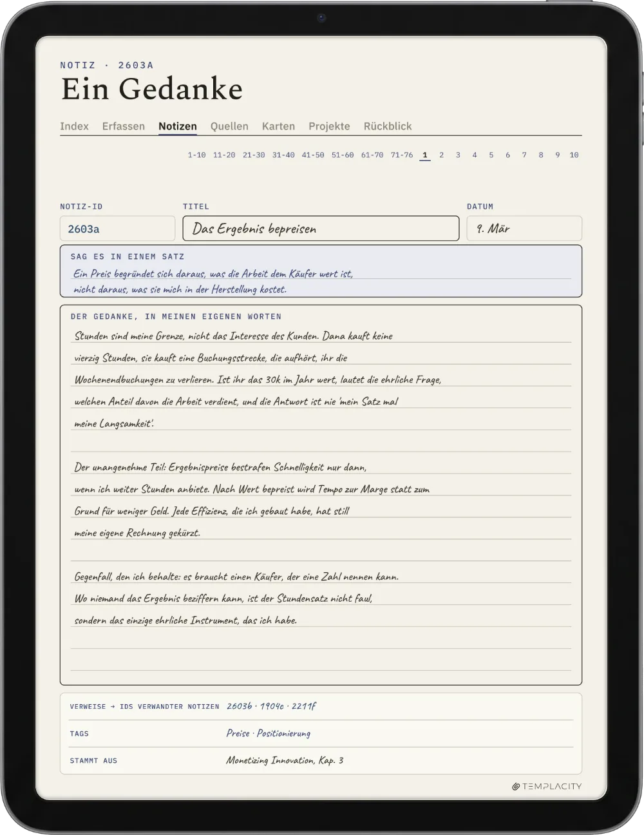Jump to notes range 41-50

click(313, 155)
